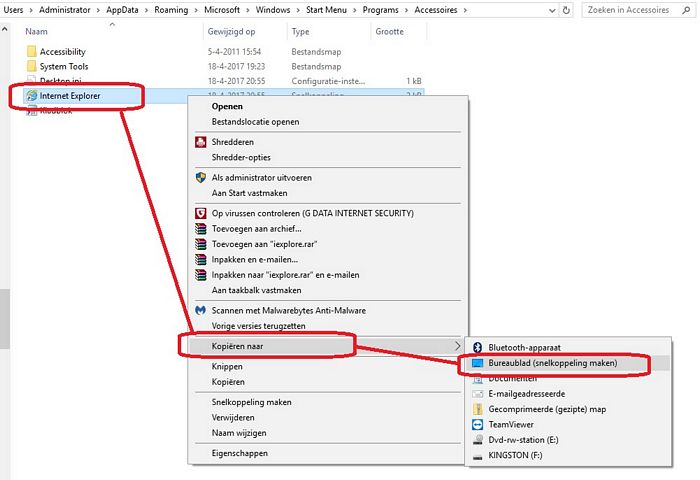Expand chevron after Roaming breadcrumb
This screenshot has width=700, height=480.
point(196,10)
